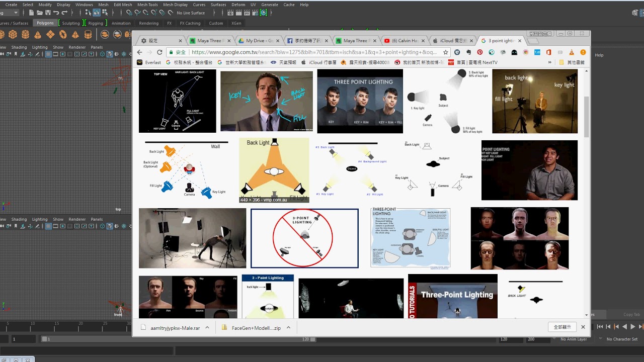Click the Office extension icon in Chrome

[x=548, y=52]
